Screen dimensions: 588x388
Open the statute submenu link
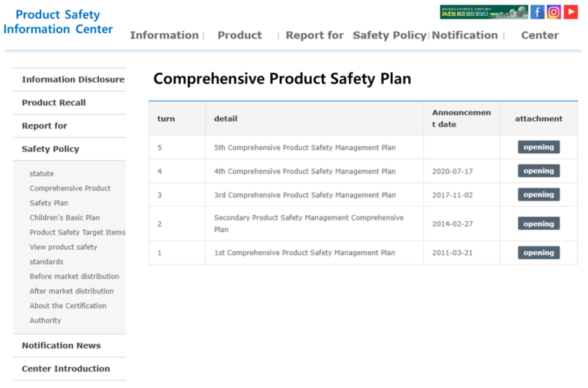point(42,174)
